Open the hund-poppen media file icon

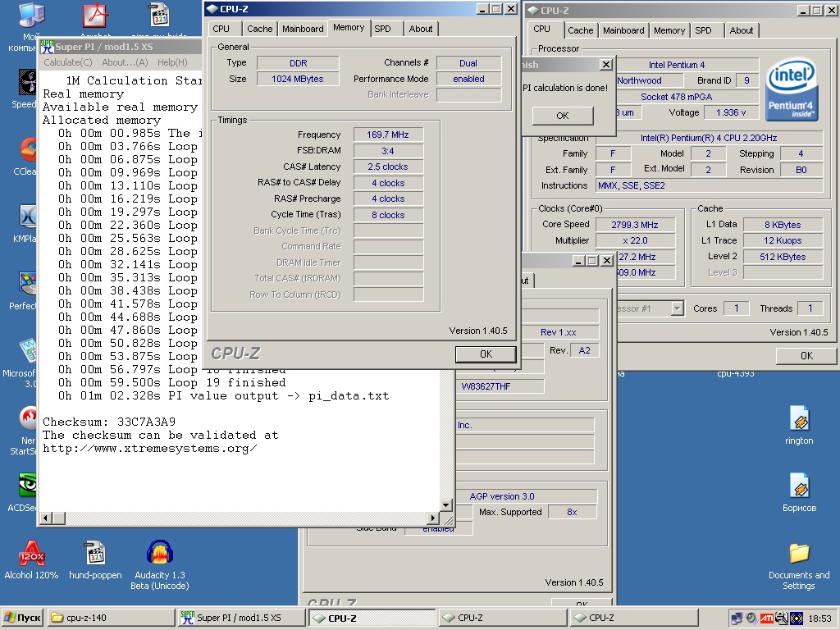pyautogui.click(x=95, y=553)
